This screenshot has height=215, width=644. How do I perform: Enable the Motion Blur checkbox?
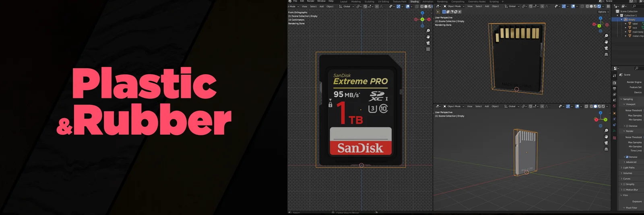[624, 190]
